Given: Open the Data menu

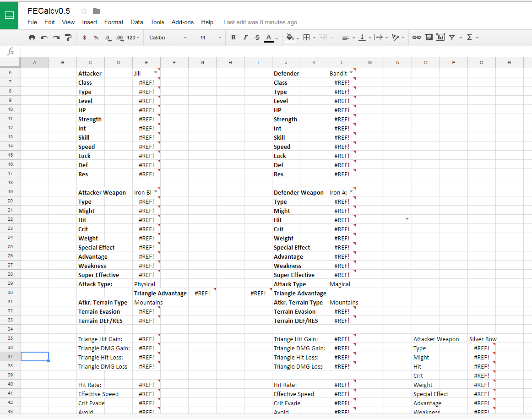Looking at the screenshot, I should tap(136, 22).
